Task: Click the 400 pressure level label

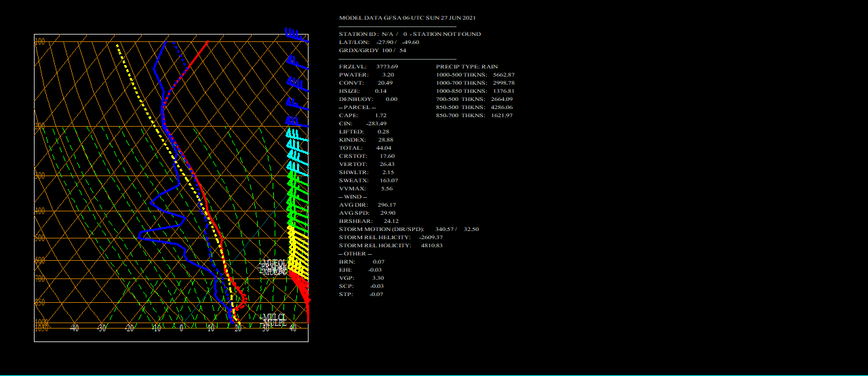Action: pos(40,211)
